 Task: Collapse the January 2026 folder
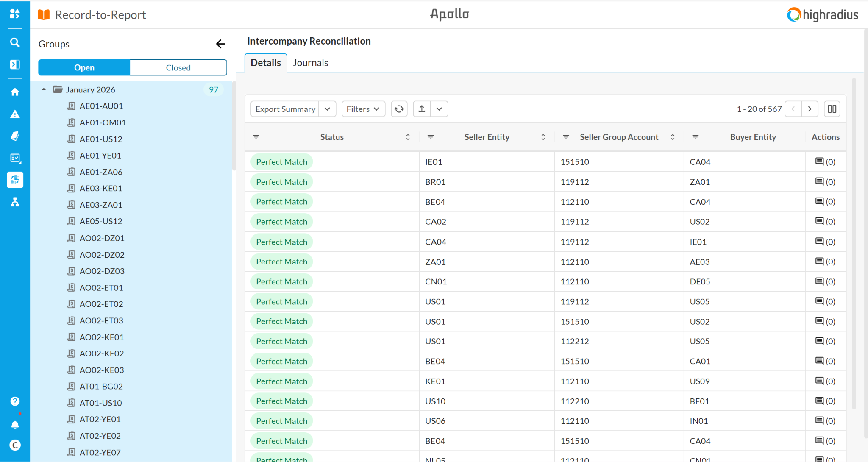44,89
